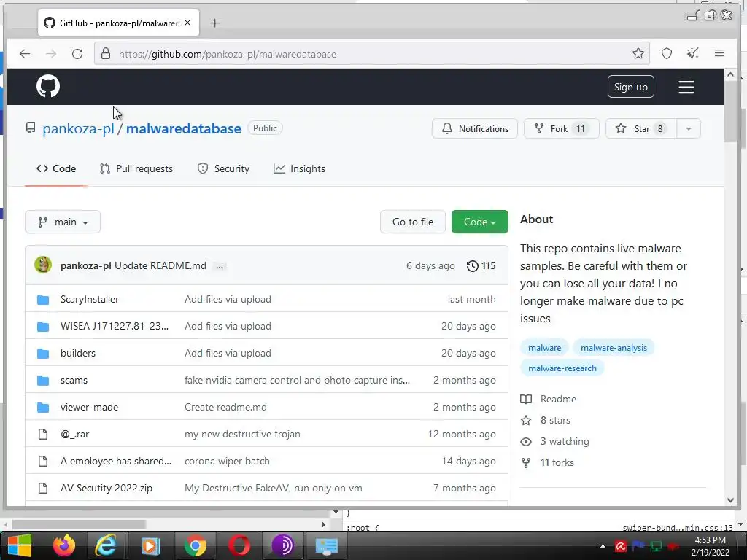
Task: Open the GitHub hamburger menu
Action: pos(686,87)
